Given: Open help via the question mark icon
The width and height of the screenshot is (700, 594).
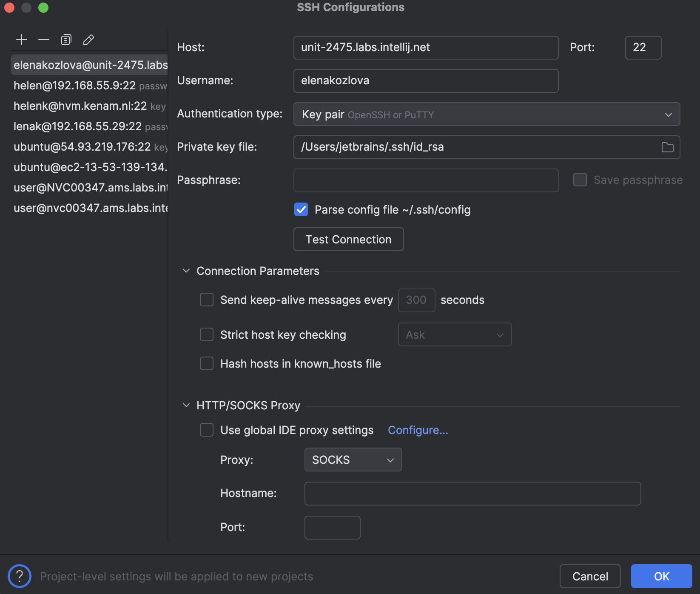Looking at the screenshot, I should [x=19, y=576].
